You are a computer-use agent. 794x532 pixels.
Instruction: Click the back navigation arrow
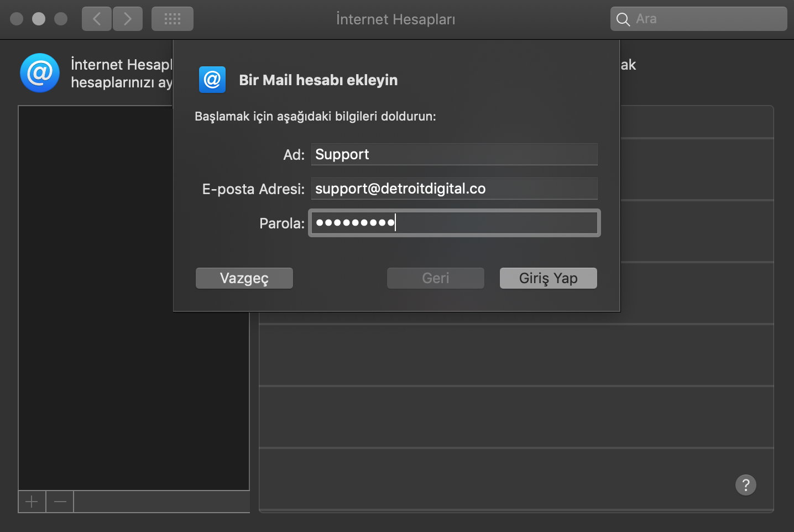(96, 18)
